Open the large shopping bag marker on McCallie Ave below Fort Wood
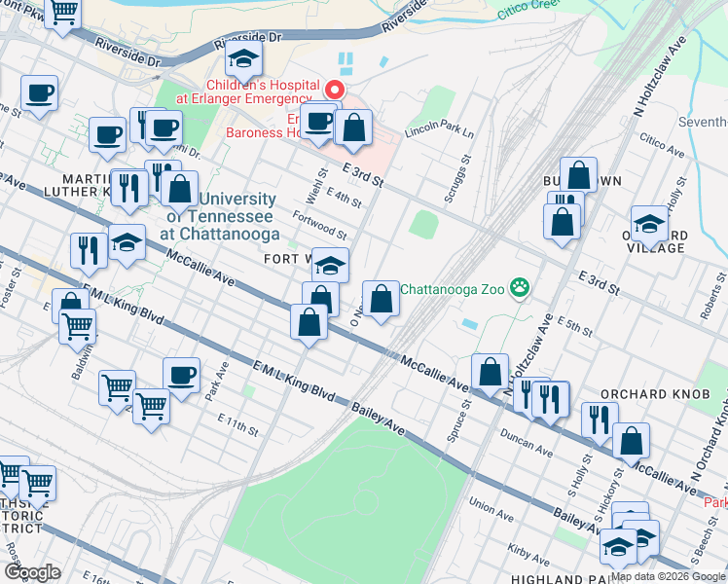 tap(309, 322)
